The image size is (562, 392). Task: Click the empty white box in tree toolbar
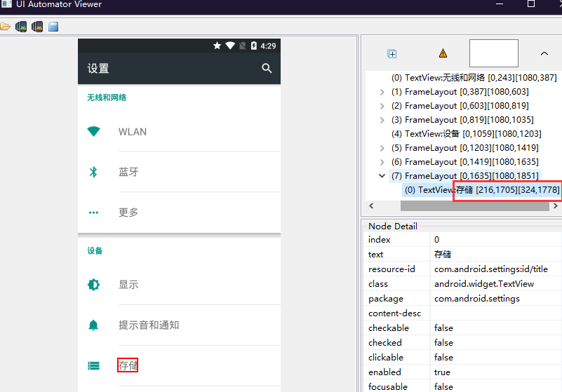point(493,53)
